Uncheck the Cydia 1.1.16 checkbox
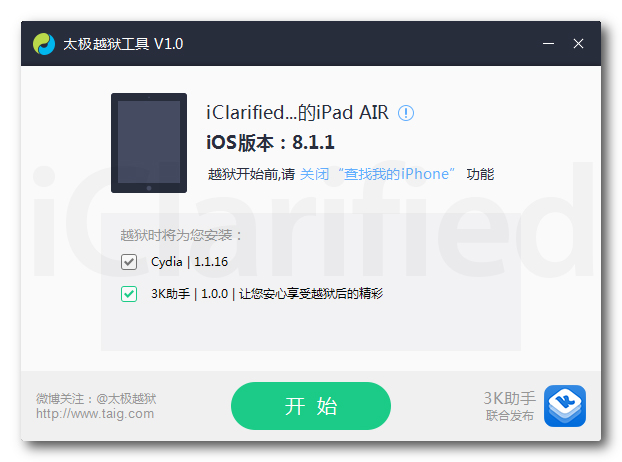 click(129, 262)
